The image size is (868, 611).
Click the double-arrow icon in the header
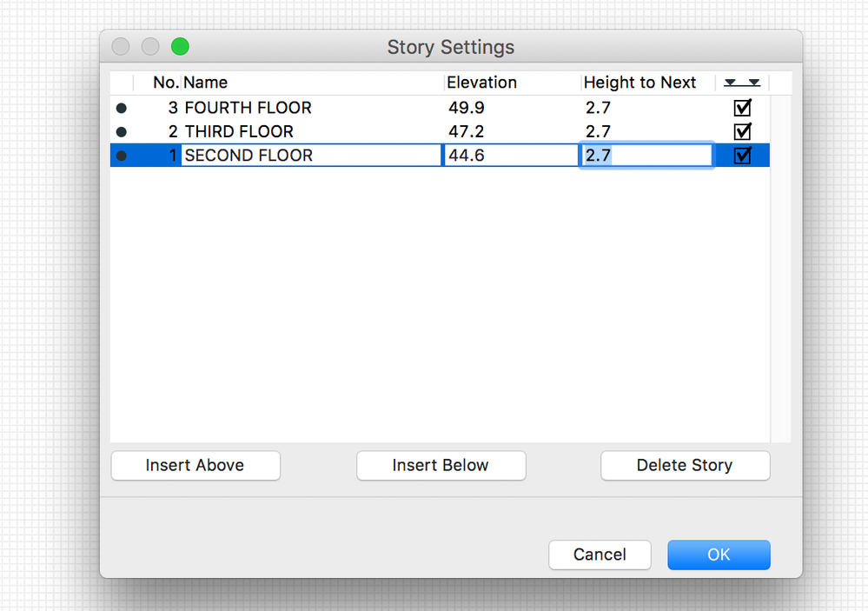(742, 83)
